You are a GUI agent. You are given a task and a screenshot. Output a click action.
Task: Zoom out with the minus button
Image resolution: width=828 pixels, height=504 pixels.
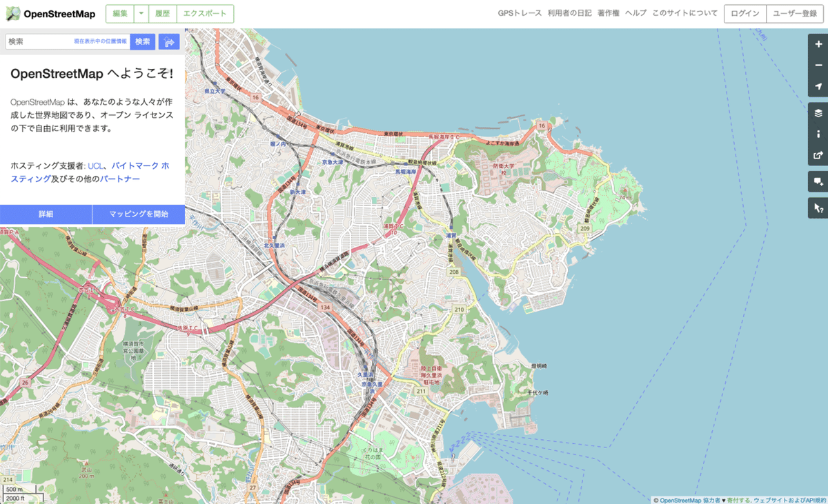[818, 65]
